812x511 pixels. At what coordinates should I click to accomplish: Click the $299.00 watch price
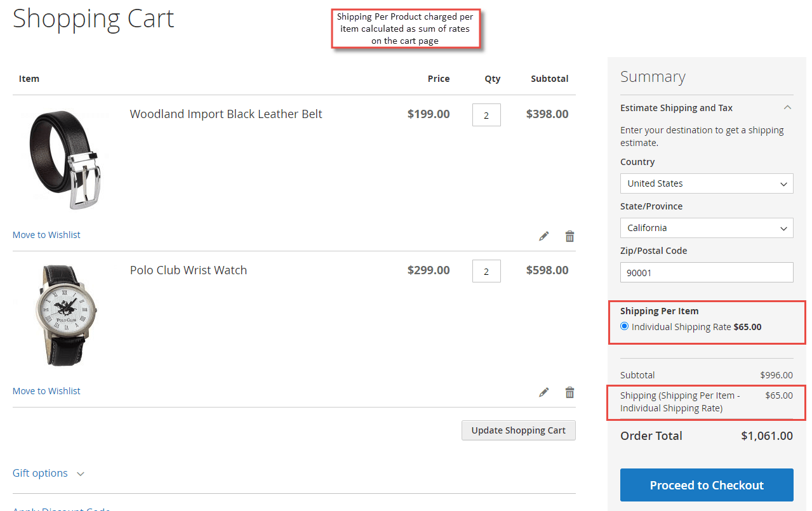click(429, 270)
